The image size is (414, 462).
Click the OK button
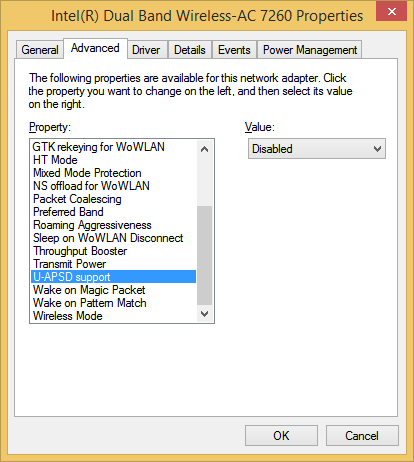pyautogui.click(x=281, y=435)
